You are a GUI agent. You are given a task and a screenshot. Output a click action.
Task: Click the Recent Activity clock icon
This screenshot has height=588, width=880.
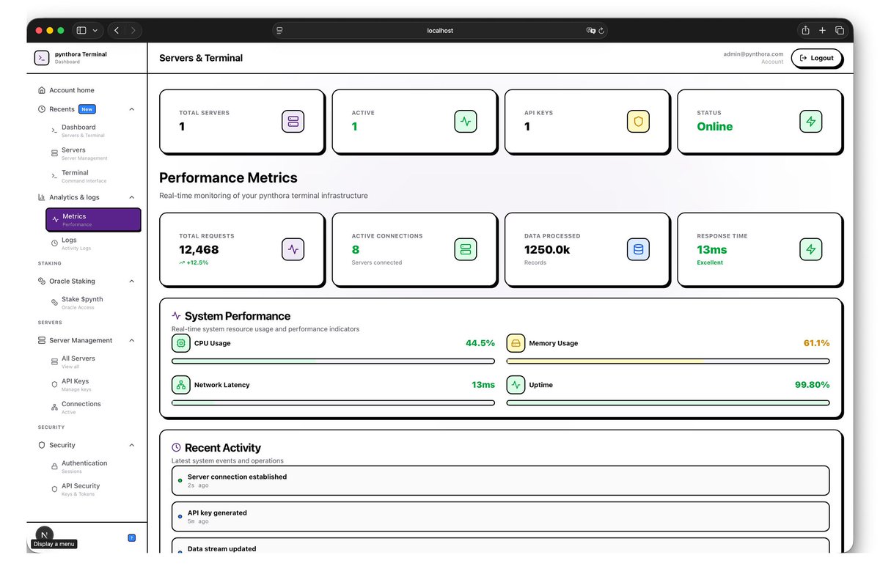pyautogui.click(x=176, y=447)
